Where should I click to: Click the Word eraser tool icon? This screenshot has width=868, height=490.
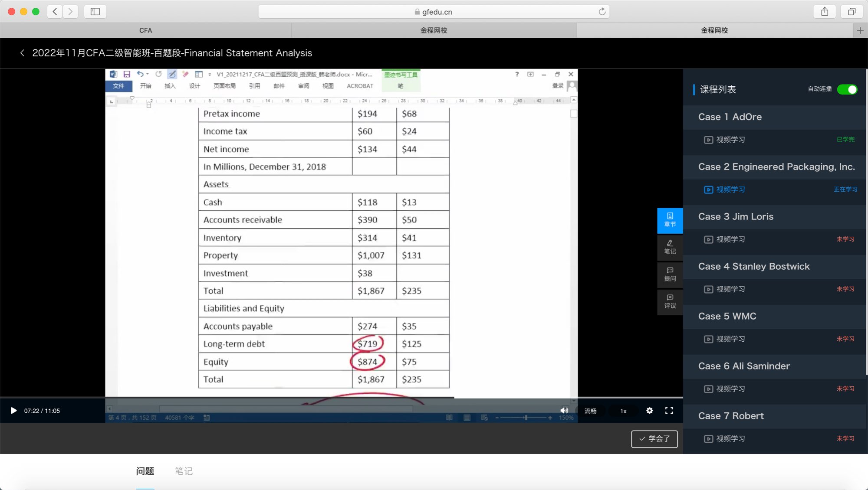click(185, 74)
